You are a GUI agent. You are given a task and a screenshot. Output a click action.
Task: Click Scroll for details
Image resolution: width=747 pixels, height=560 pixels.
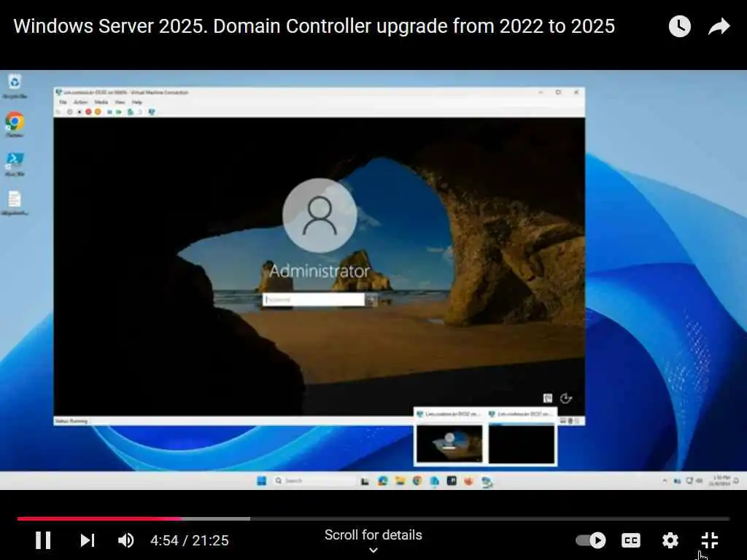pyautogui.click(x=373, y=534)
